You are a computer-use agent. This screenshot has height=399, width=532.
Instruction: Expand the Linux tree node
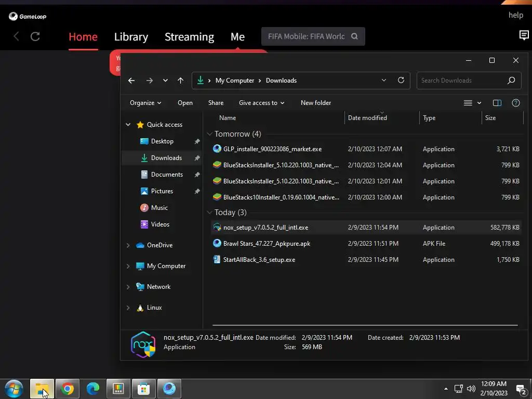click(x=128, y=308)
